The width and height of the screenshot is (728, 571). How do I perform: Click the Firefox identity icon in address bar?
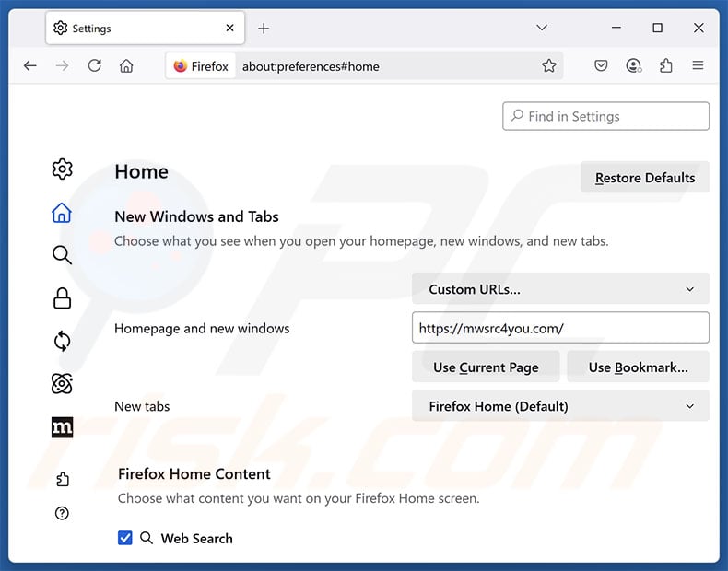point(201,66)
